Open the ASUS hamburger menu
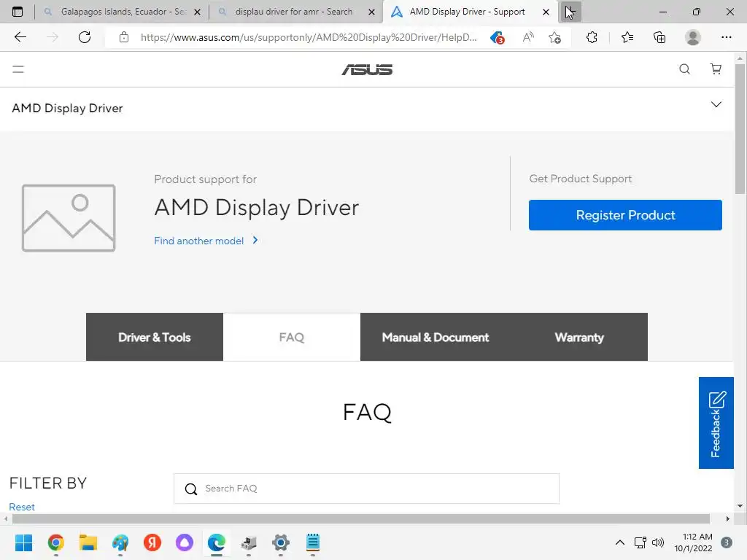This screenshot has width=747, height=560. click(x=18, y=69)
